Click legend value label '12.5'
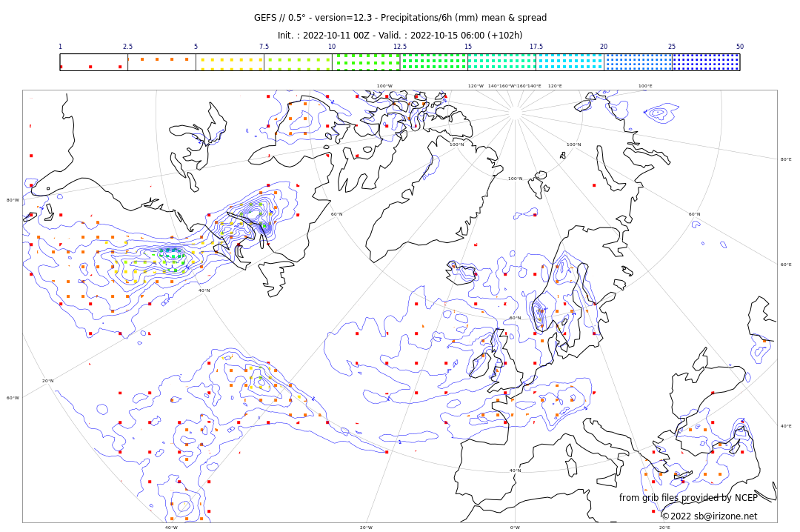Image resolution: width=800 pixels, height=532 pixels. point(400,47)
